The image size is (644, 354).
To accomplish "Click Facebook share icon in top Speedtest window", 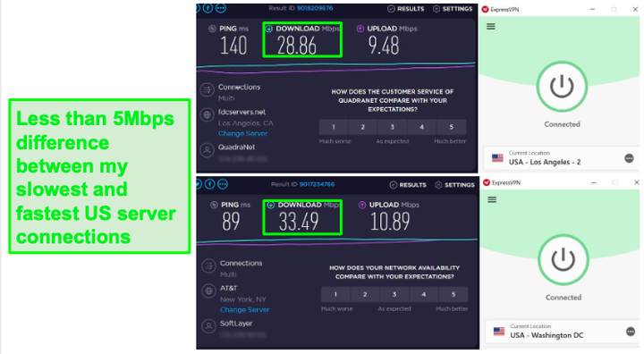I will [208, 8].
